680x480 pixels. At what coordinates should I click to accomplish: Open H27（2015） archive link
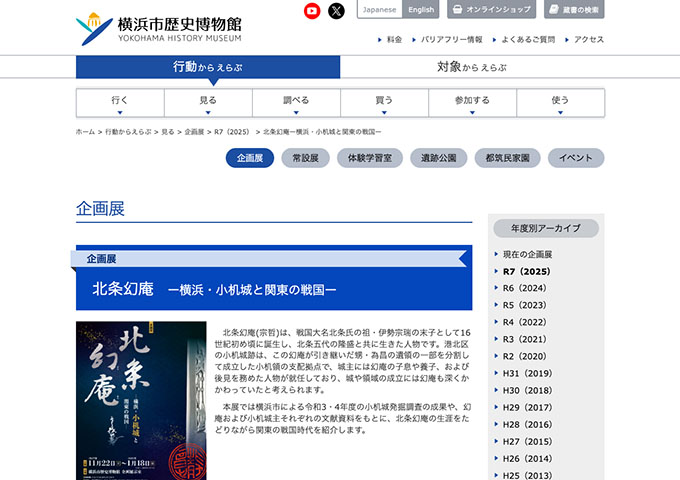tap(527, 441)
